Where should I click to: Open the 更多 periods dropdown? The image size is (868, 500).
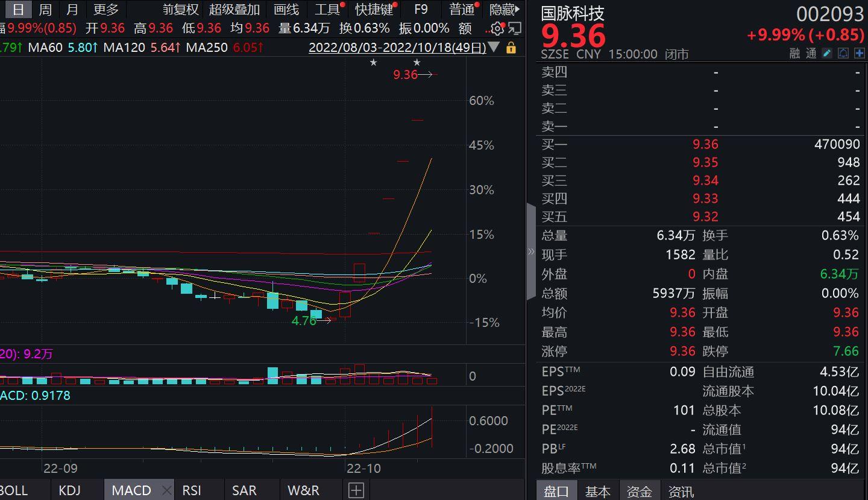(x=106, y=10)
